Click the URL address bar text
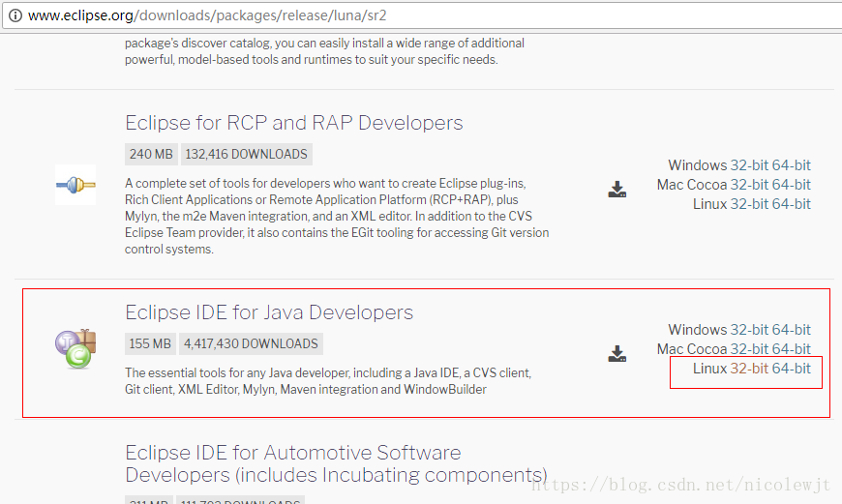 207,15
